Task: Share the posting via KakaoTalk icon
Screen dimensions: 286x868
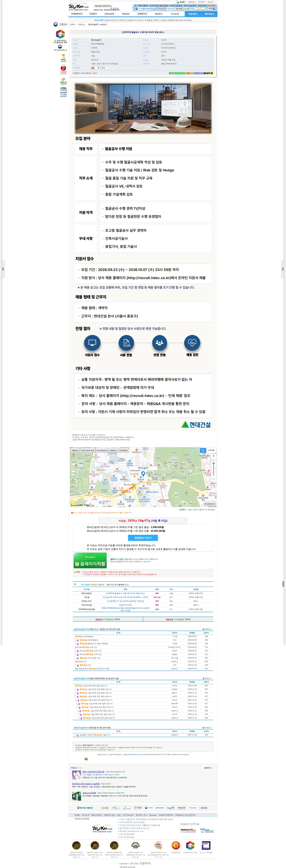Action: point(212,73)
